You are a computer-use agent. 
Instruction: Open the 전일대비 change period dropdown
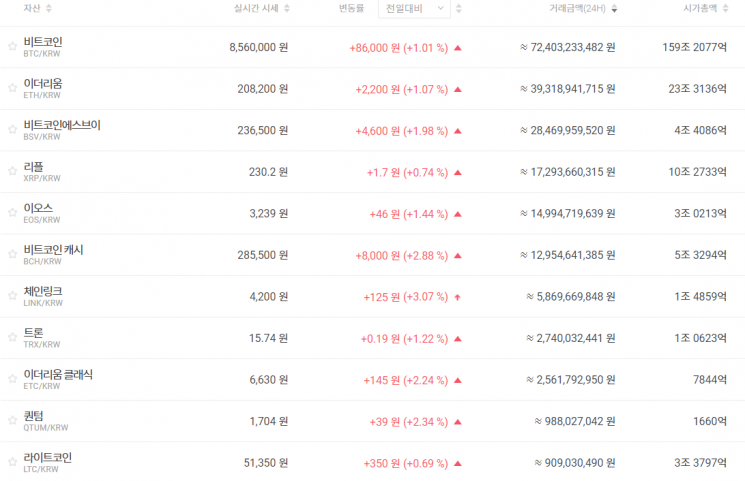click(414, 9)
